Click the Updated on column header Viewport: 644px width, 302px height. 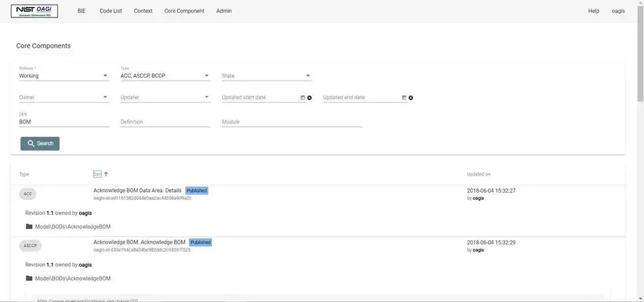(x=478, y=174)
